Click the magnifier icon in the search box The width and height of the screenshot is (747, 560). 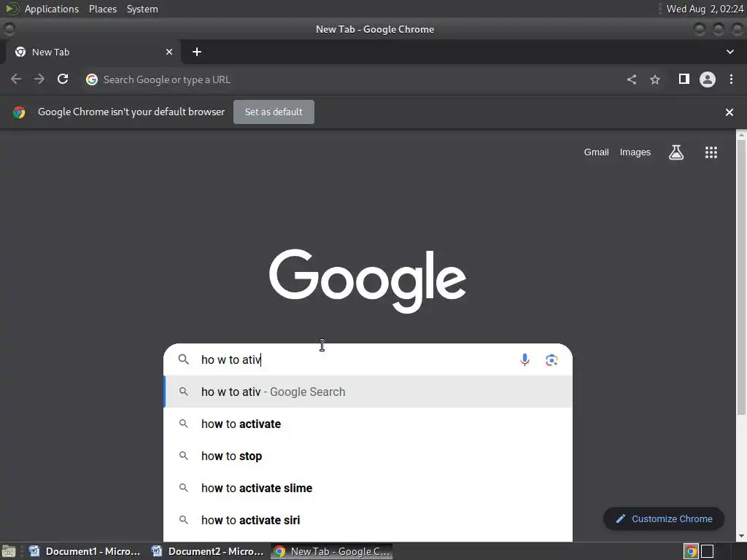[183, 359]
